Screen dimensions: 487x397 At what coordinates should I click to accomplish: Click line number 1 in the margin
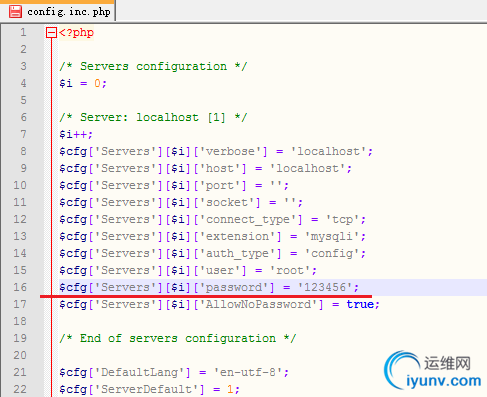(23, 32)
